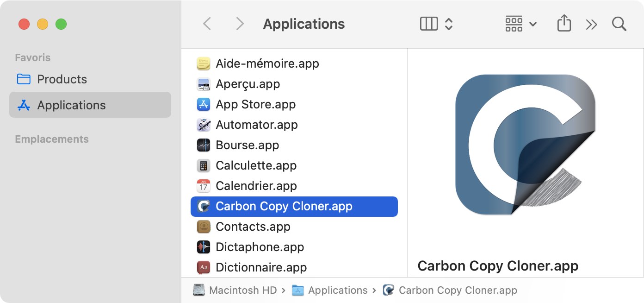Screen dimensions: 644x303
Task: Open the column view switcher dropdown
Action: (436, 24)
